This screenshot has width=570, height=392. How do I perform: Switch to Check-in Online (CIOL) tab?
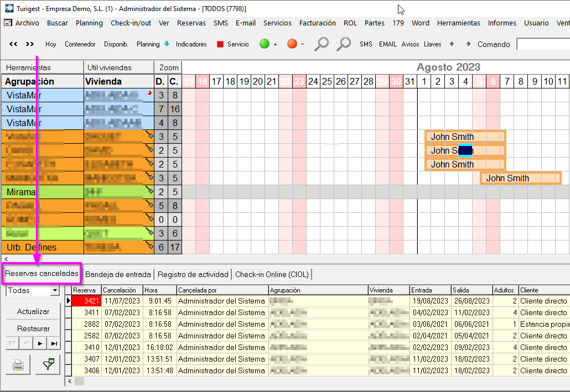(x=272, y=274)
